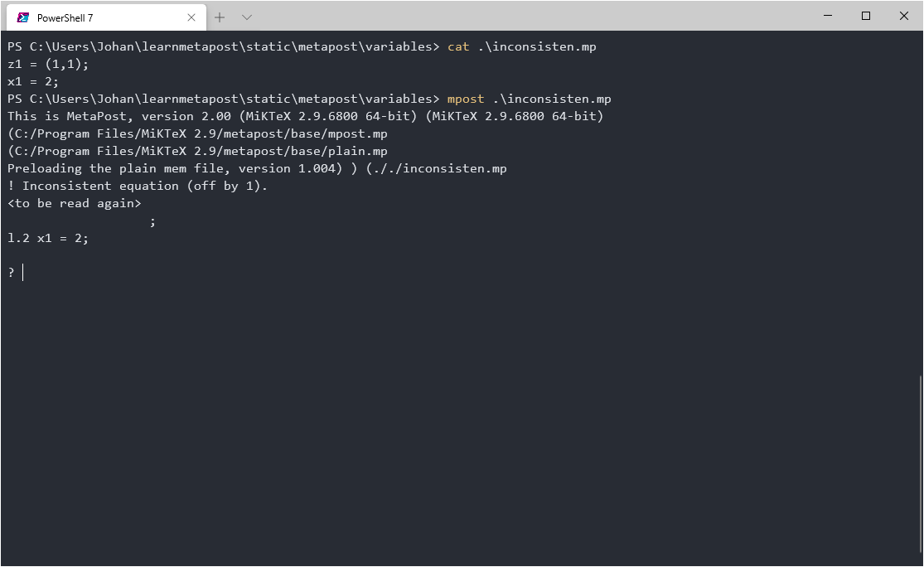Screen dimensions: 924x567
Task: Click the PowerShell icon in the tab
Action: click(23, 17)
